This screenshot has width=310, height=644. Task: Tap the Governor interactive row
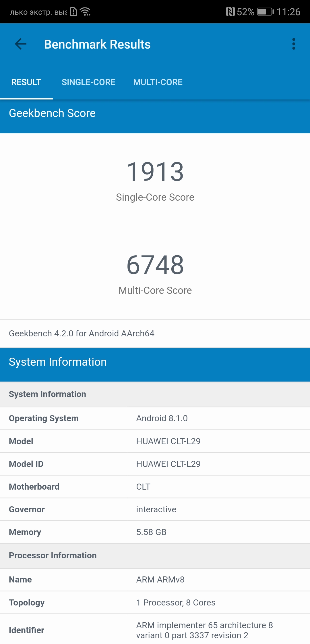(155, 509)
